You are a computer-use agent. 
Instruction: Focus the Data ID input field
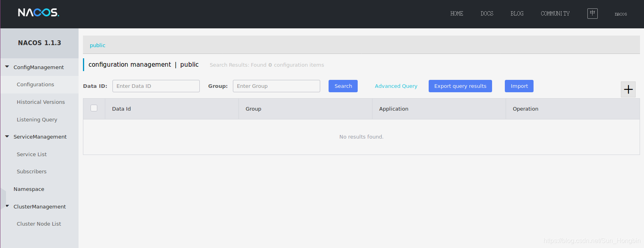156,86
